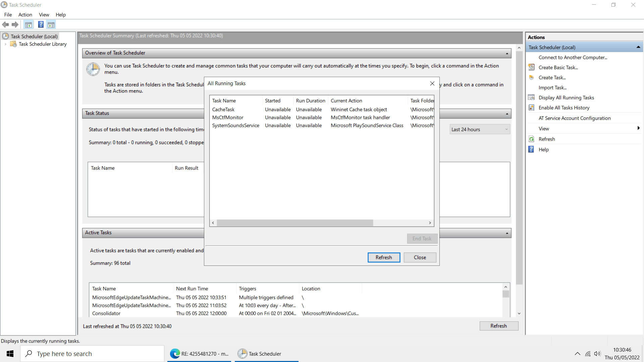Viewport: 644px width, 362px height.
Task: Click the Back arrow toolbar icon
Action: point(5,24)
